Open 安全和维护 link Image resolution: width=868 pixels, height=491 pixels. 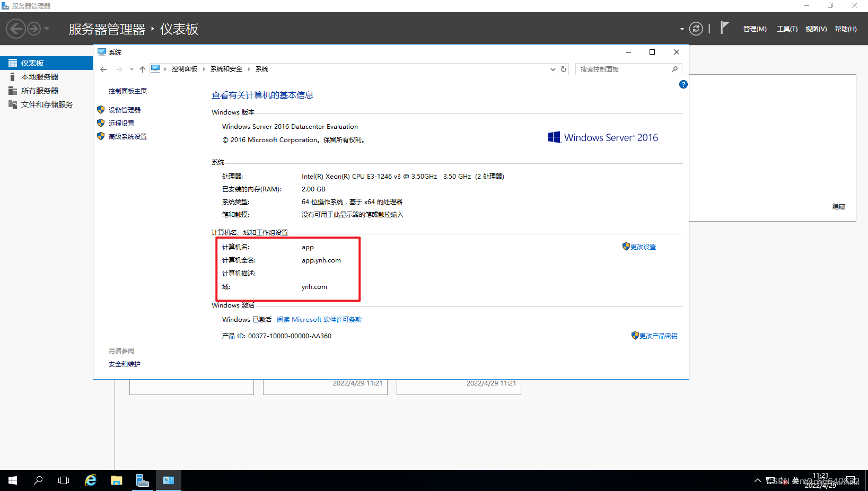click(x=125, y=364)
